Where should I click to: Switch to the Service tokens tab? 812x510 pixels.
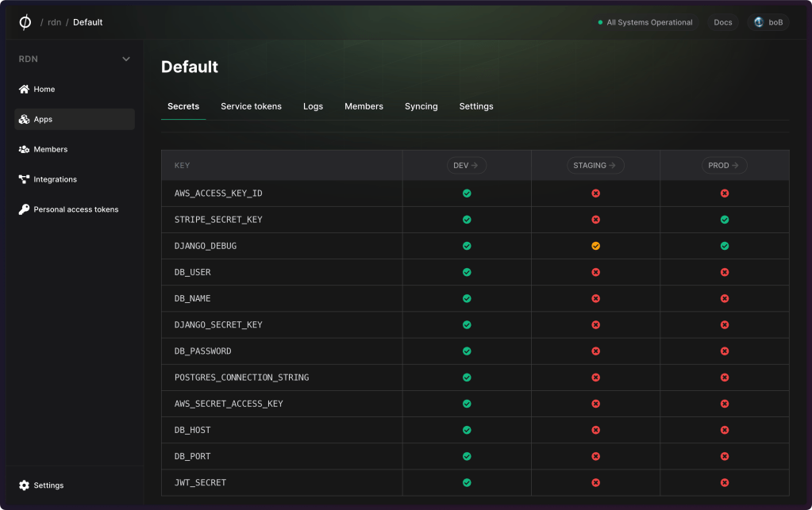click(251, 106)
